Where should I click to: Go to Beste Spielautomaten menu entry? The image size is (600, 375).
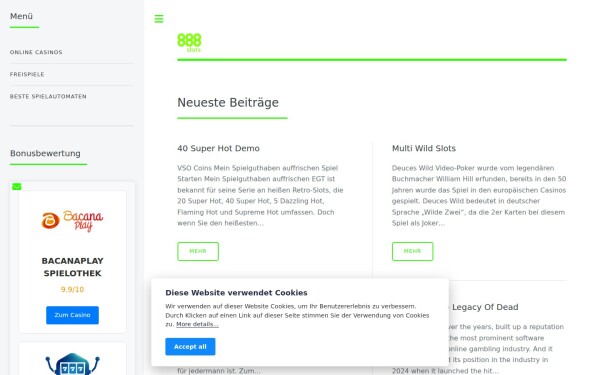pos(48,97)
